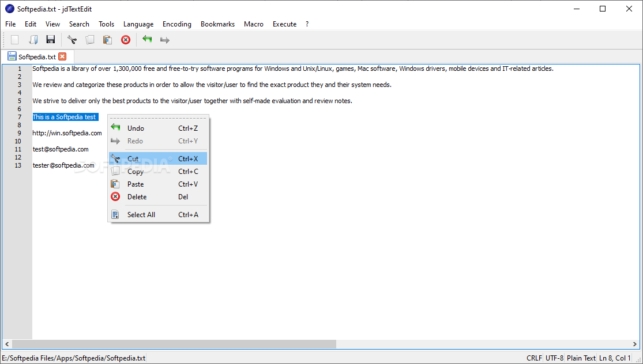Click the Paste clipboard toolbar icon
Image resolution: width=643 pixels, height=364 pixels.
pos(107,40)
